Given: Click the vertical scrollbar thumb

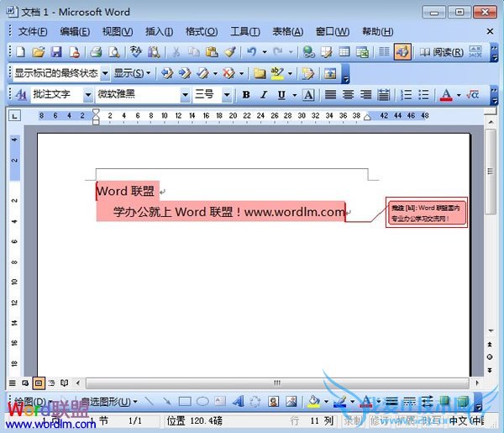Looking at the screenshot, I should pos(491,172).
